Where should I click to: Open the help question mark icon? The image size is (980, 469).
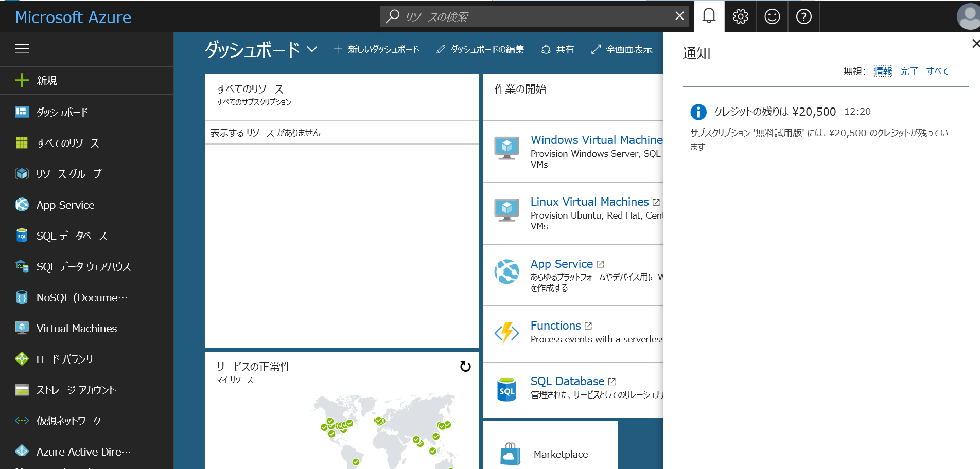803,16
